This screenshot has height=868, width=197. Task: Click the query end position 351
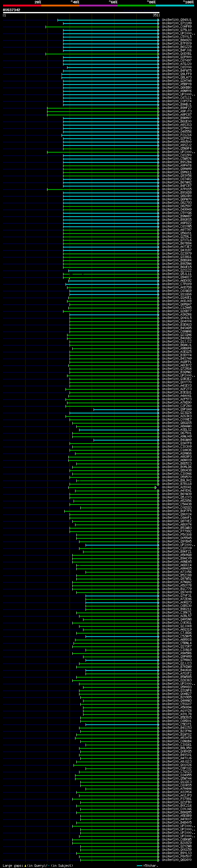click(x=155, y=15)
